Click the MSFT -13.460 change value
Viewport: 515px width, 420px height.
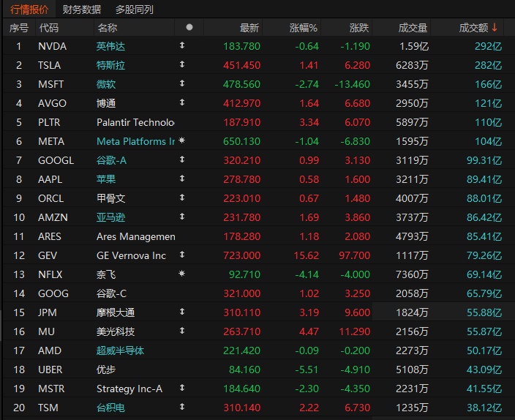[352, 84]
